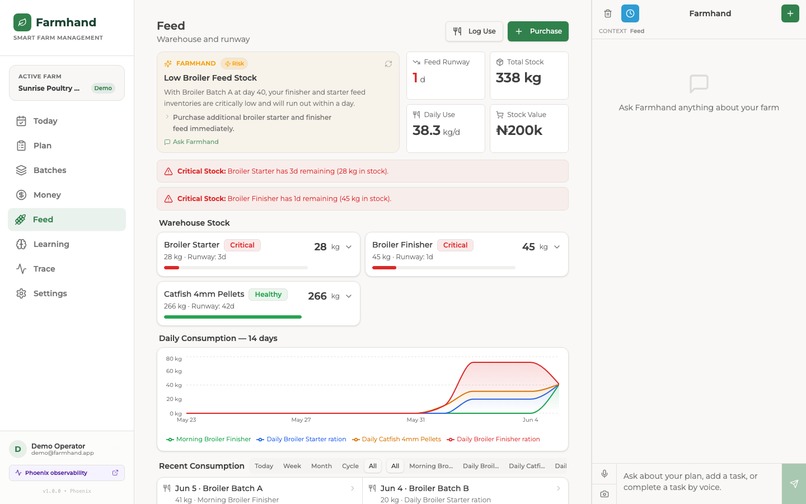Click fork icon on Jun 4 Batch B entry
806x504 pixels.
point(372,488)
